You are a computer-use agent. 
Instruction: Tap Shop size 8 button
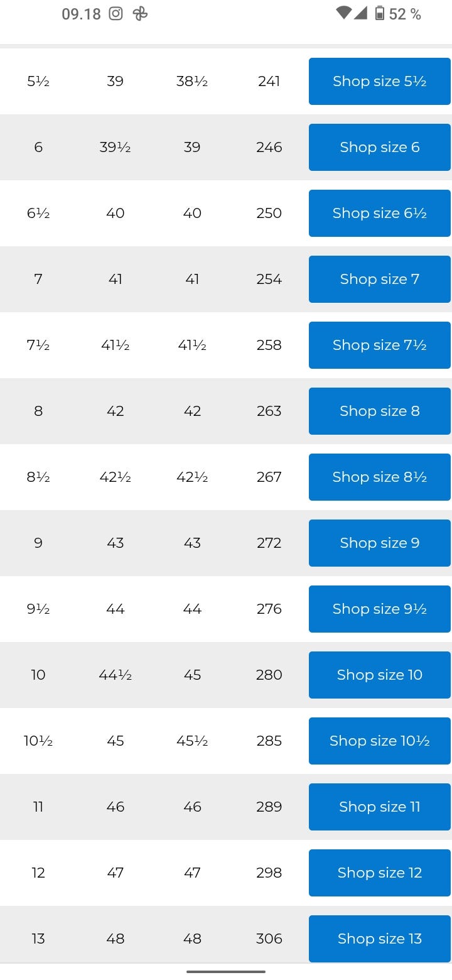(x=379, y=411)
